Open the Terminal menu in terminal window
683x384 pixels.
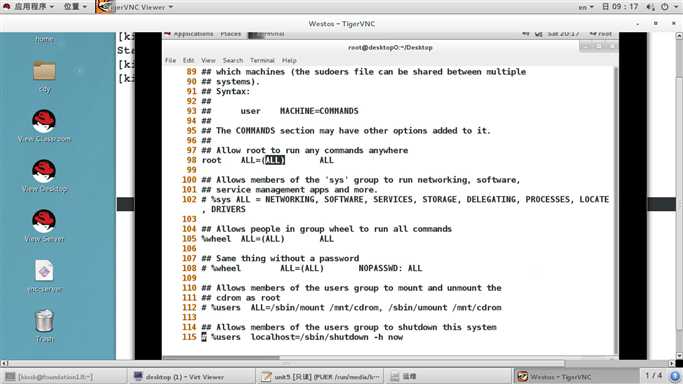click(x=262, y=61)
